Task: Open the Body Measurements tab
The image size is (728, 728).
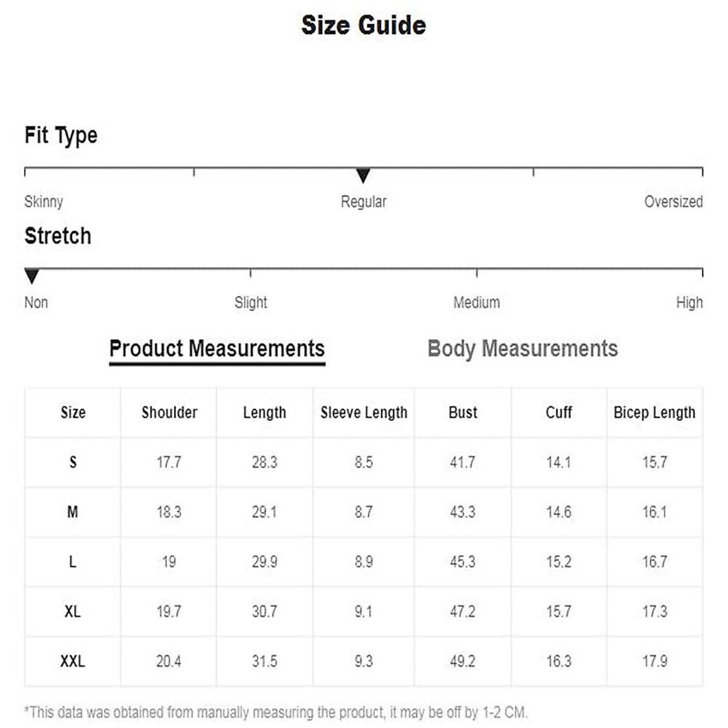Action: coord(522,349)
